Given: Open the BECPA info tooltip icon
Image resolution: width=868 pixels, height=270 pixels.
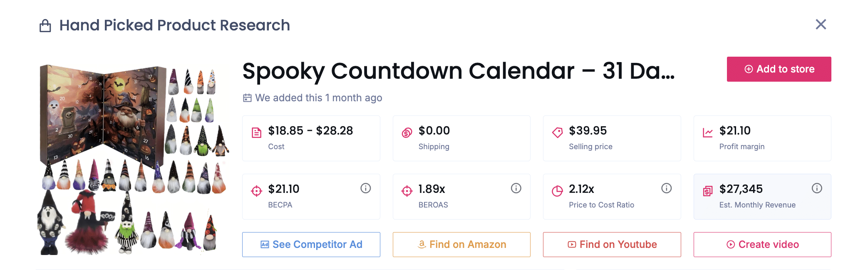Looking at the screenshot, I should coord(365,188).
